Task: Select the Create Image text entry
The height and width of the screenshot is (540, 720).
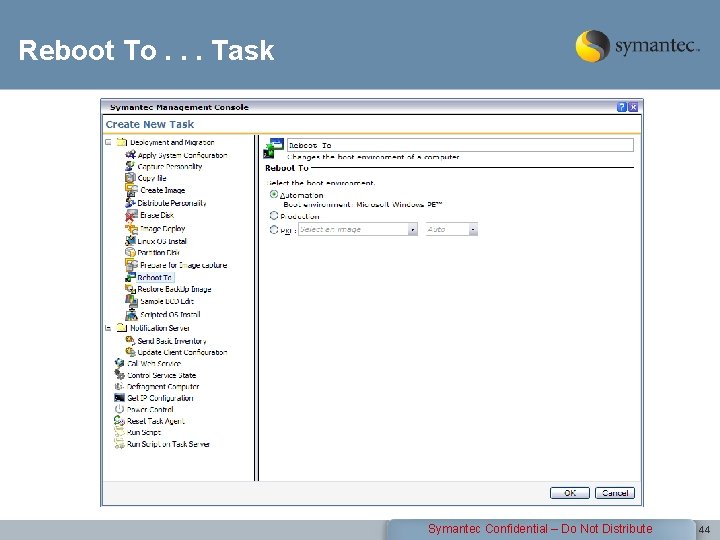Action: pos(163,190)
